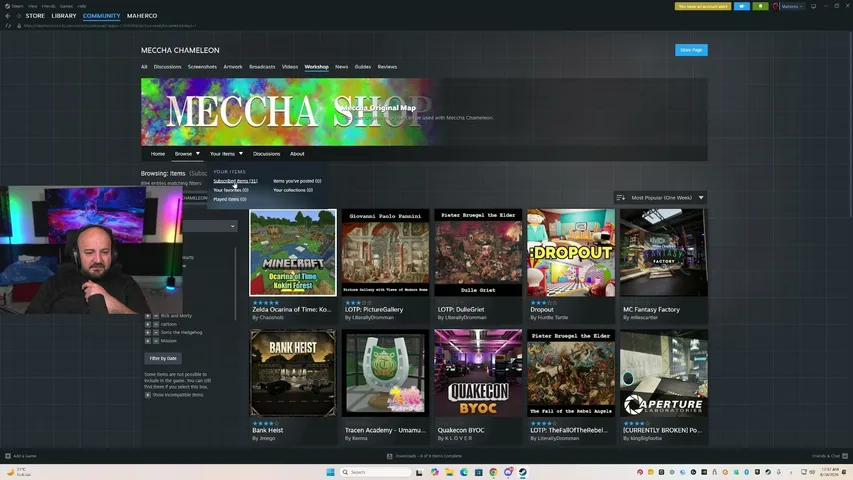Click the Store Page button
The width and height of the screenshot is (853, 480).
click(x=691, y=50)
